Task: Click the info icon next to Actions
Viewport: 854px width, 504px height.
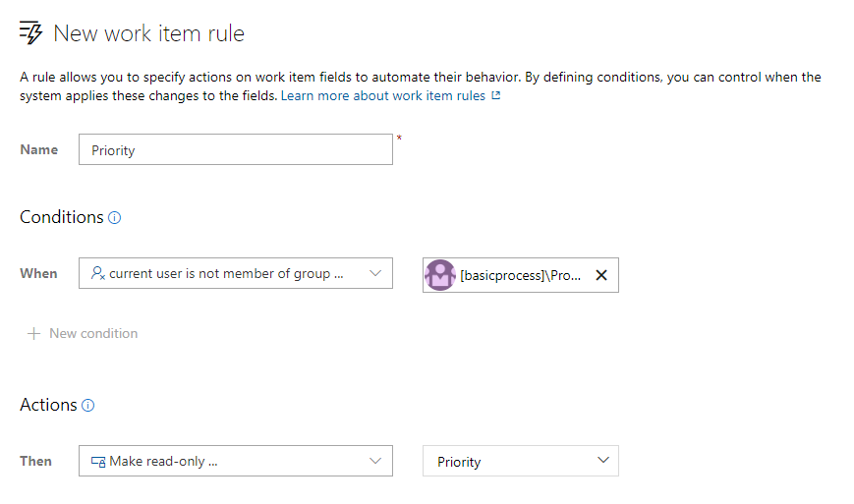Action: pos(88,406)
